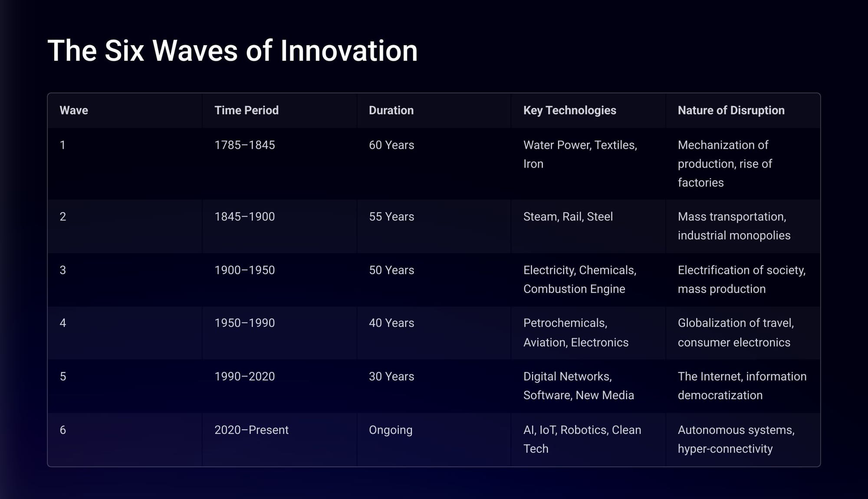Select the '1990–2020' time period cell

[x=279, y=386]
